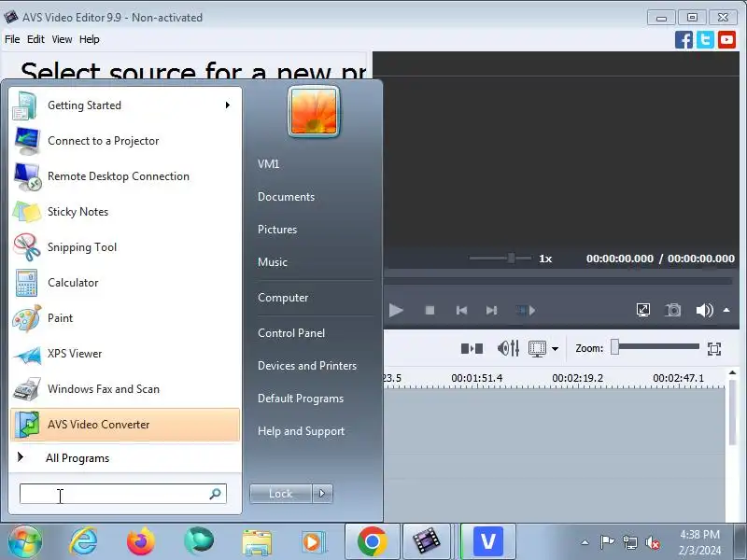Open Default Programs

coord(301,399)
